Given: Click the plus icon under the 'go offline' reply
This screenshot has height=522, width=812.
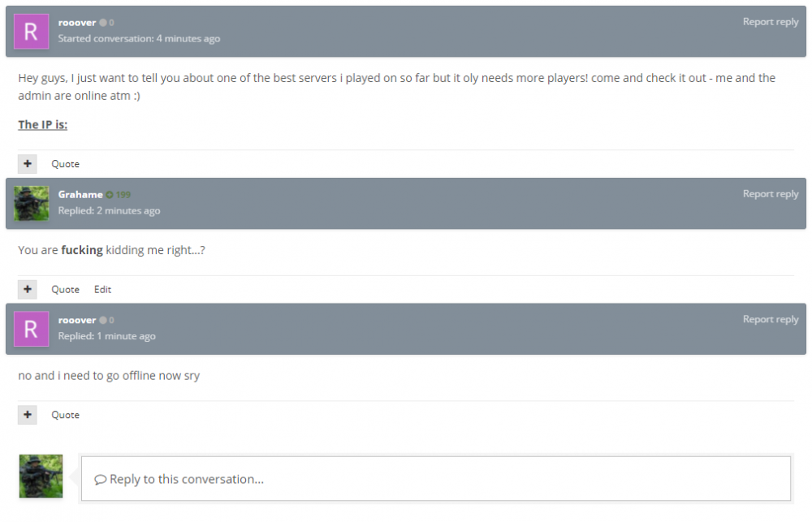Looking at the screenshot, I should point(28,415).
